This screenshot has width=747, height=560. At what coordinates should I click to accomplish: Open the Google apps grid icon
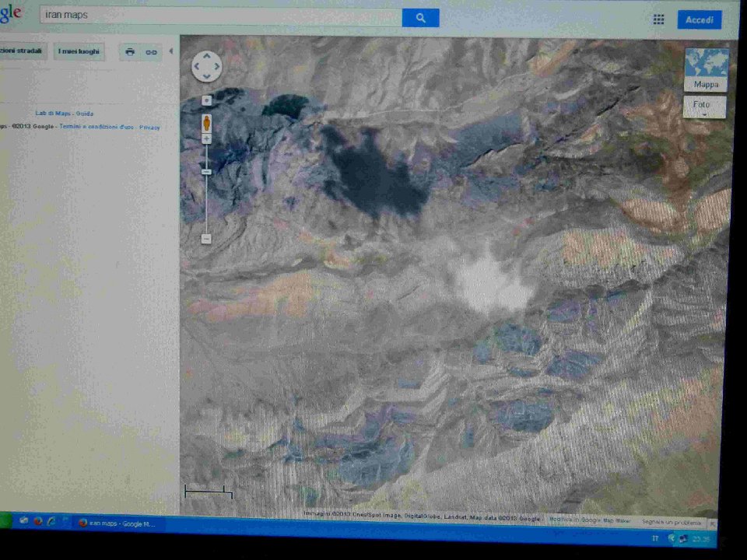click(x=658, y=19)
